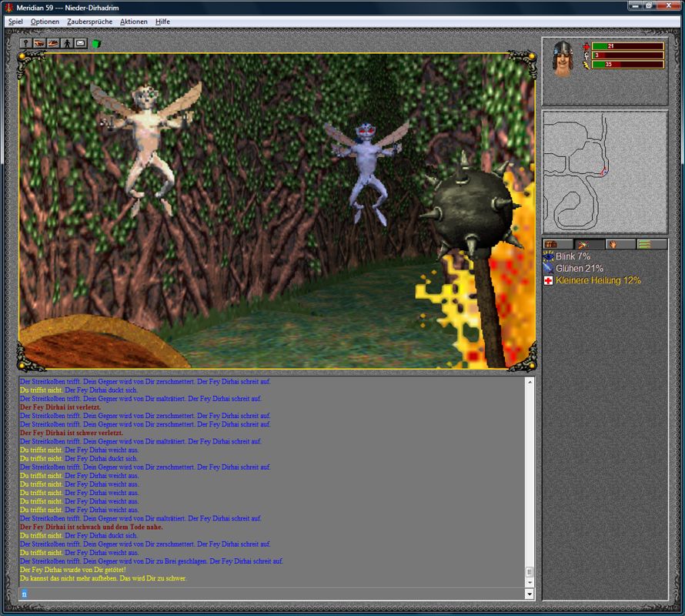Select the Kleinere Heilung 12% spell
This screenshot has height=616, width=685.
point(598,280)
